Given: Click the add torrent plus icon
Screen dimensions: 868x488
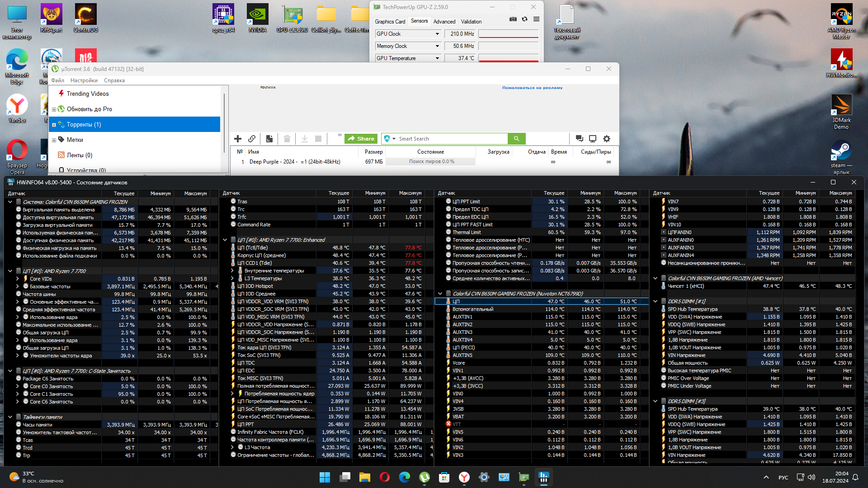Looking at the screenshot, I should click(x=238, y=139).
